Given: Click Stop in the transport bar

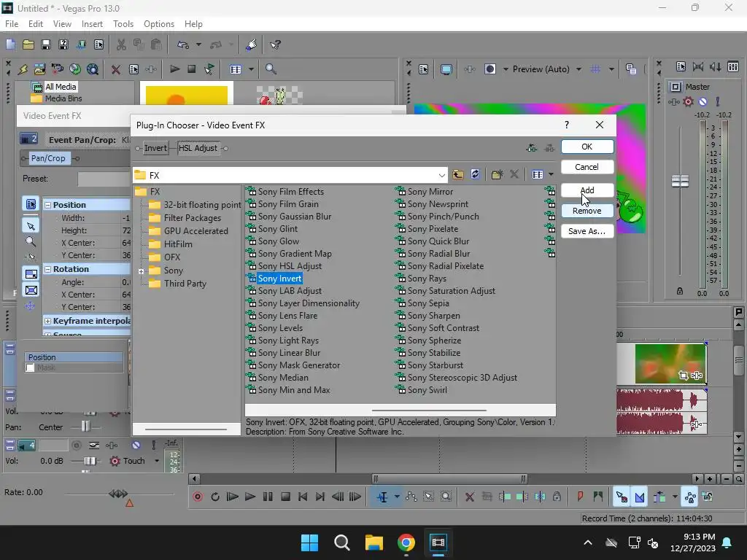Looking at the screenshot, I should [x=285, y=497].
